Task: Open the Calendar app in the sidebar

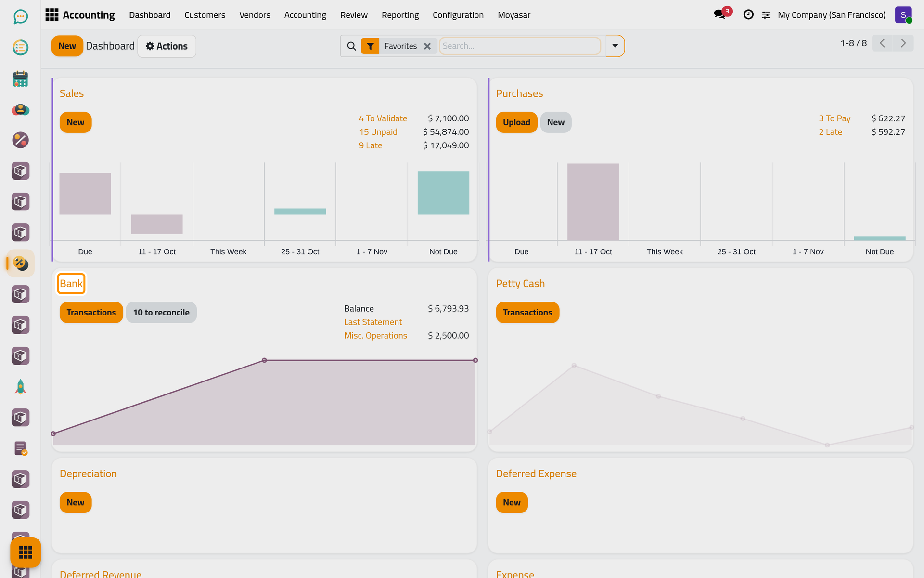Action: (x=20, y=79)
